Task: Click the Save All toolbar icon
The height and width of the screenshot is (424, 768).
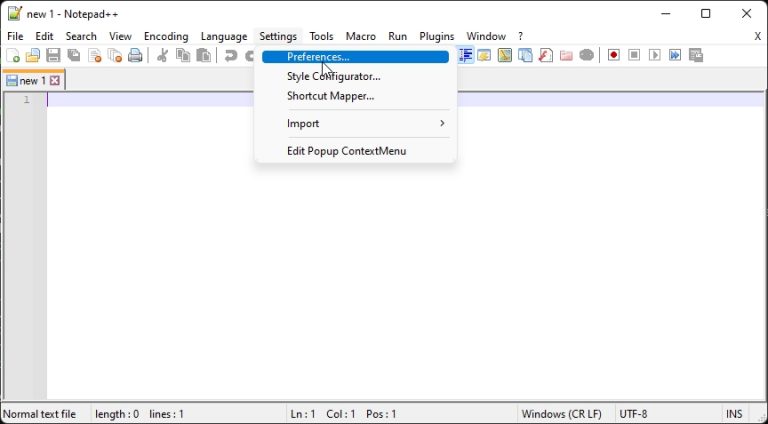Action: click(74, 55)
